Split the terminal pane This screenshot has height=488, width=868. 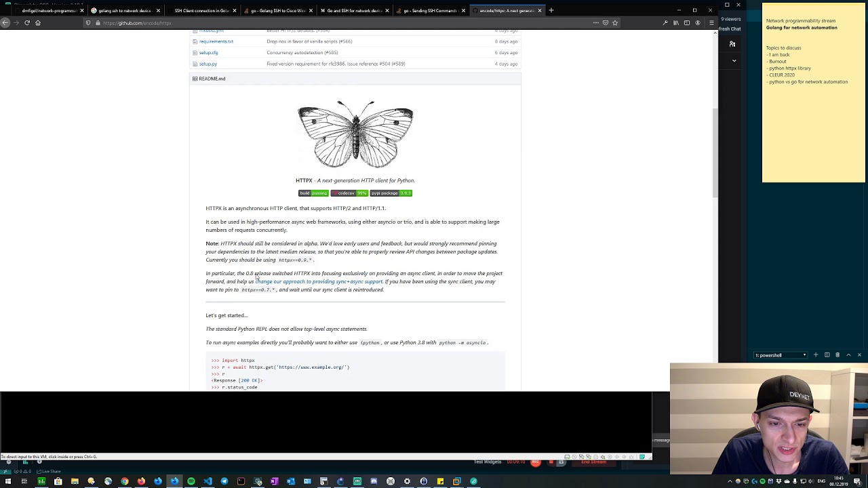[x=827, y=355]
